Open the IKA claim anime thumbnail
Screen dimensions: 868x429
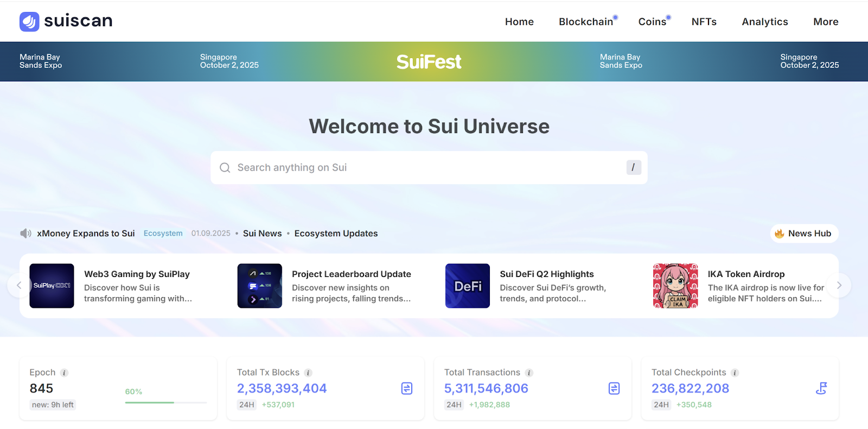coord(675,286)
